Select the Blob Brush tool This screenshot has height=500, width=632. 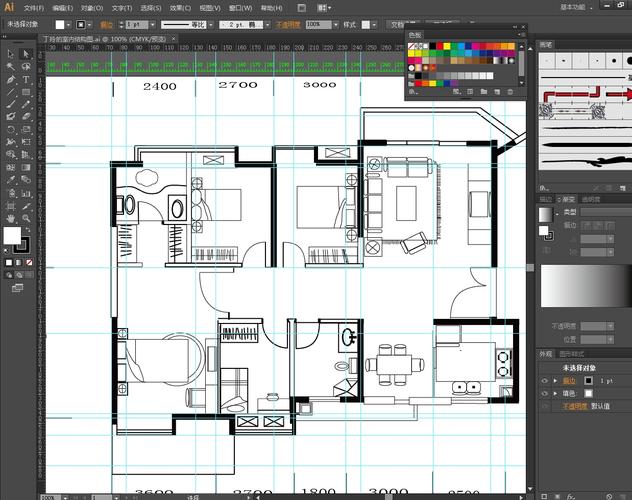(11, 117)
